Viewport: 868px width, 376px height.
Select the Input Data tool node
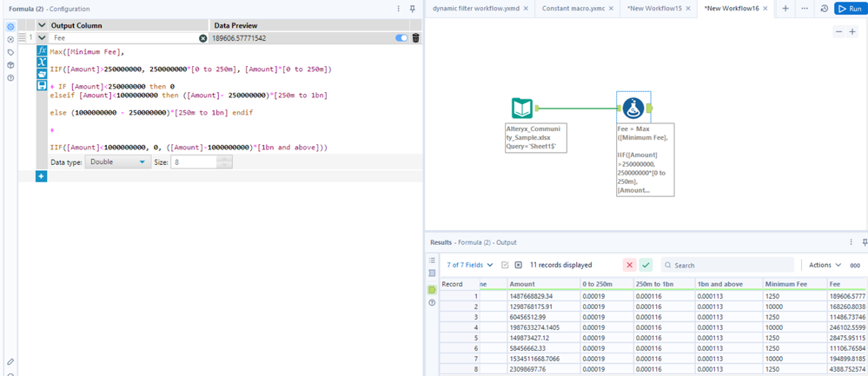pos(522,109)
